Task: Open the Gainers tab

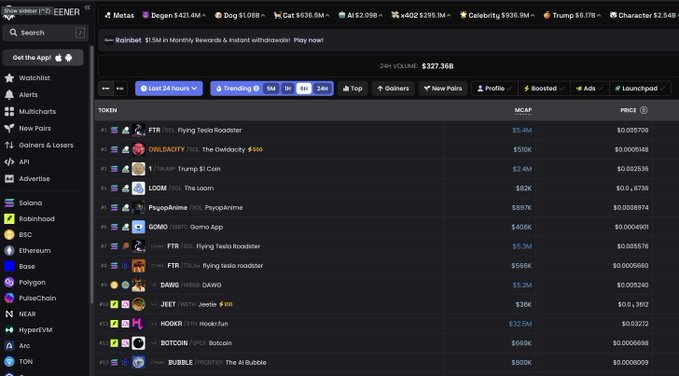Action: pos(393,88)
